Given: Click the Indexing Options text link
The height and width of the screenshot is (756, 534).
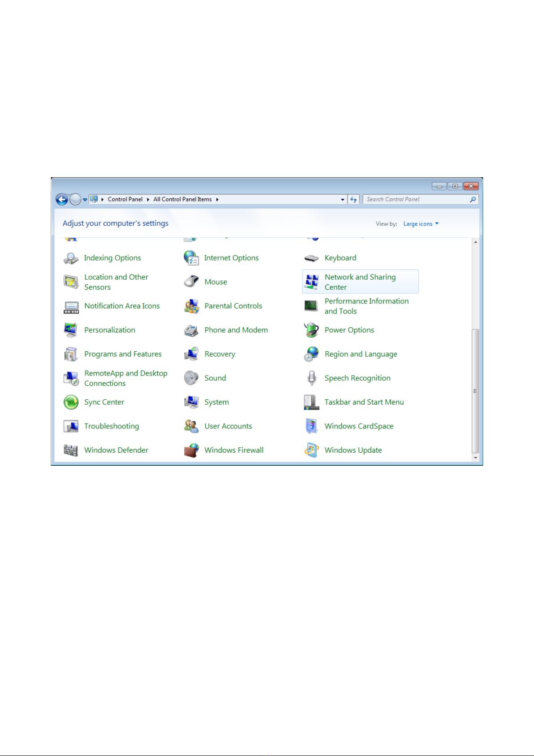Looking at the screenshot, I should (x=113, y=258).
